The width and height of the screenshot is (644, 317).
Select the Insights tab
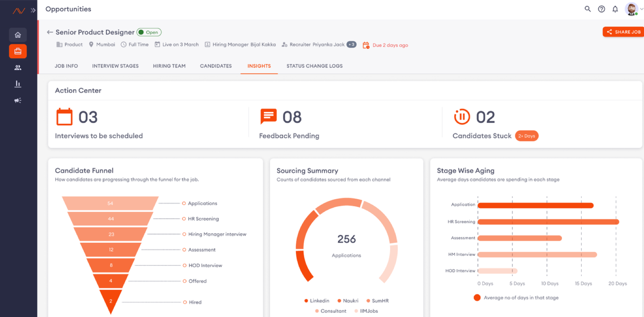click(x=259, y=66)
